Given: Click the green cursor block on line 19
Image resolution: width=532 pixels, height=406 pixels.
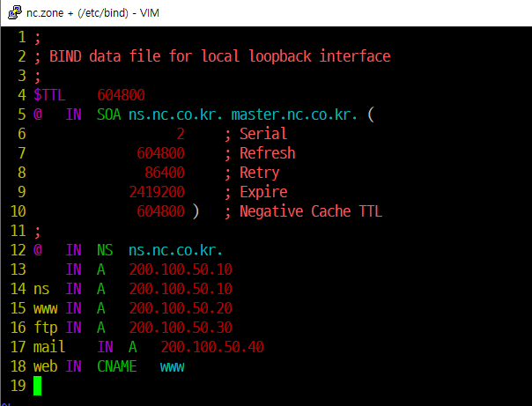Looking at the screenshot, I should tap(37, 386).
